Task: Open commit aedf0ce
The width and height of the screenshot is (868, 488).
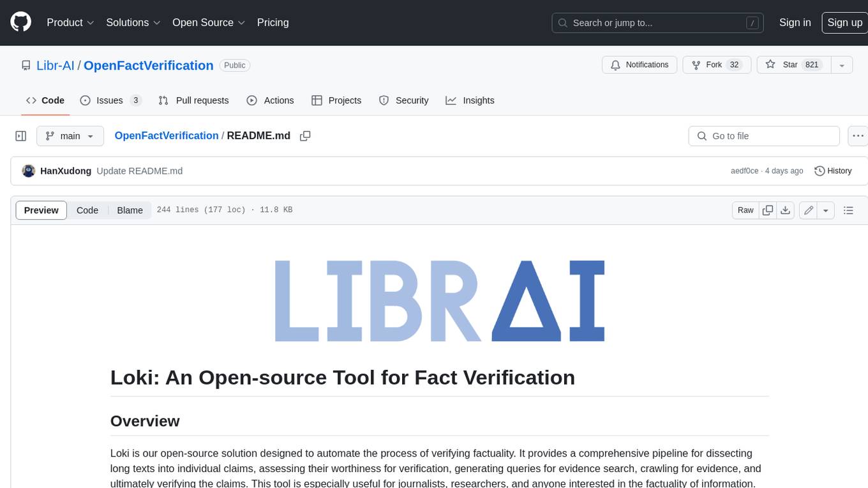Action: pyautogui.click(x=745, y=171)
